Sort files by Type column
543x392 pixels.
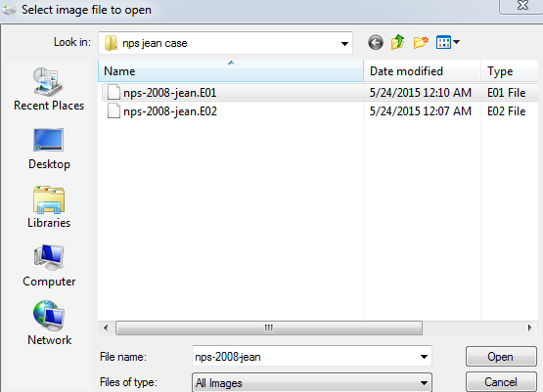pyautogui.click(x=510, y=71)
